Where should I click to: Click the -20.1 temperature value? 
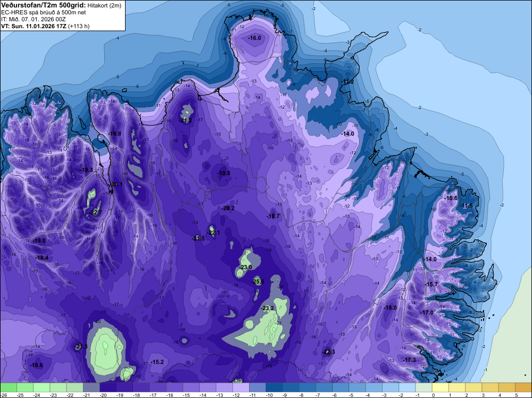pos(116,184)
